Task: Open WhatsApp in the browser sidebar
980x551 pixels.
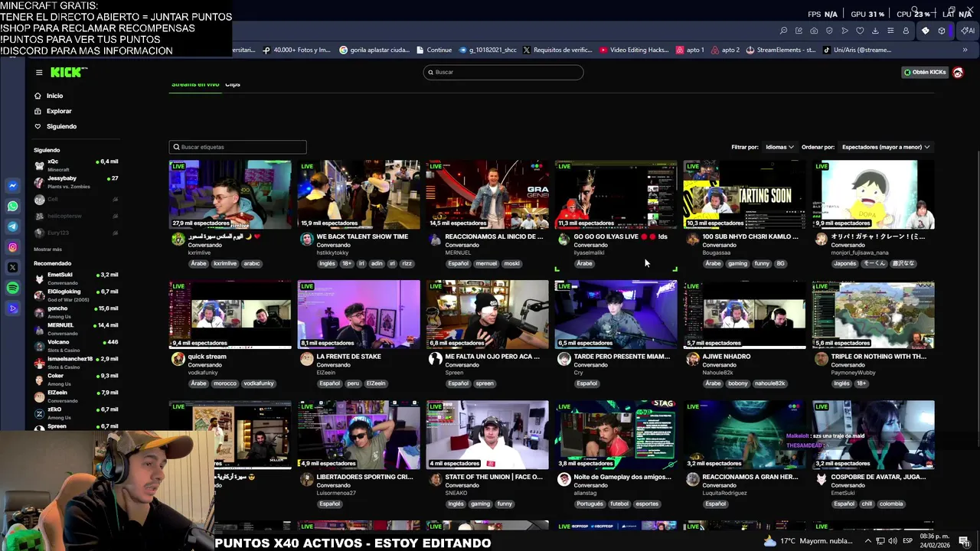Action: coord(12,206)
